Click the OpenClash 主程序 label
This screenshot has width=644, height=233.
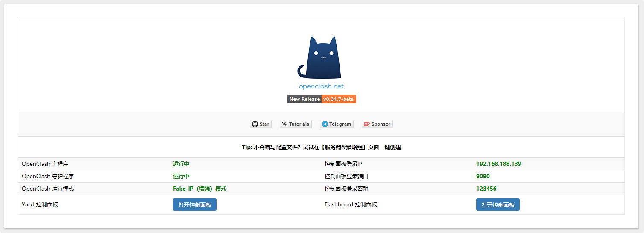(x=45, y=164)
